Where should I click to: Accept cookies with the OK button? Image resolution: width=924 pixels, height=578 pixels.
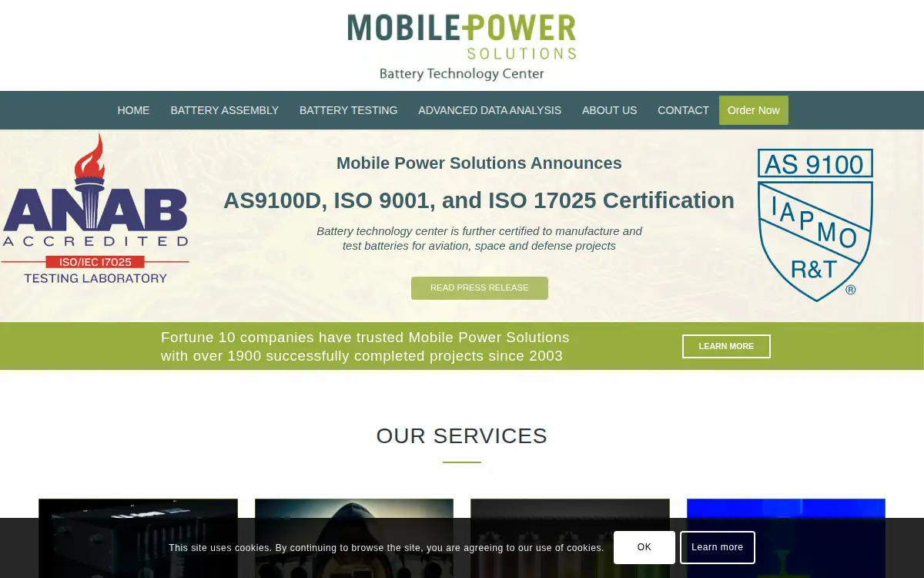644,547
